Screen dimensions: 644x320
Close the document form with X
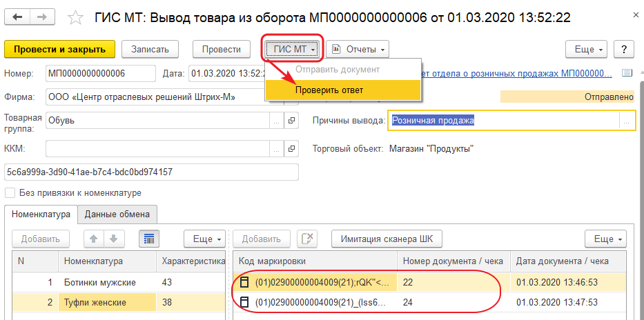click(x=631, y=16)
